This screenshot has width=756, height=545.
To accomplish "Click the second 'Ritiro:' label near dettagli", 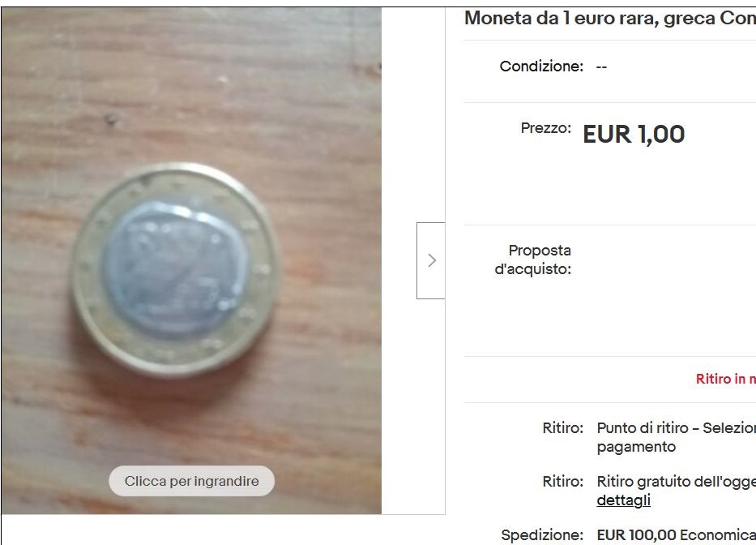I will (x=562, y=481).
